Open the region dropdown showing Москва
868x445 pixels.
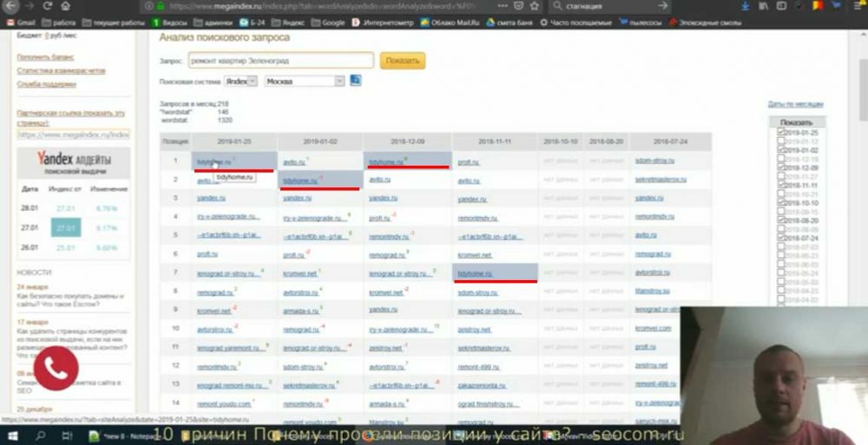click(x=304, y=81)
